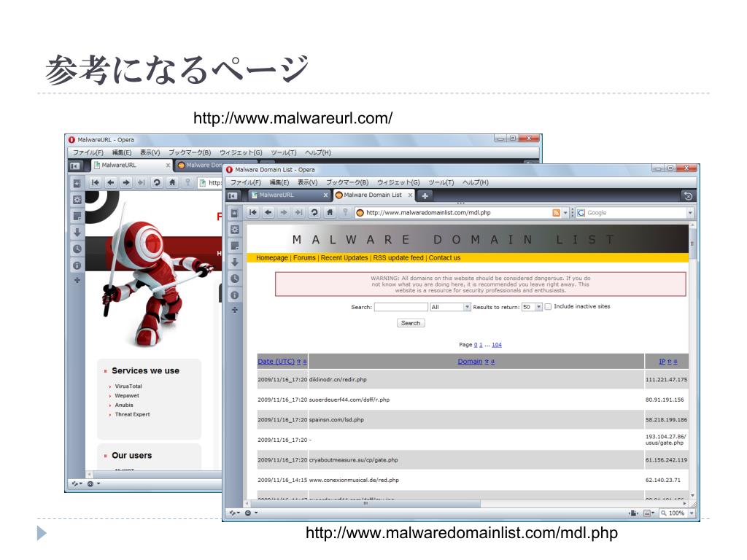Open home in the MalwareURL background window
Viewport: 747px width, 560px height.
click(x=172, y=182)
